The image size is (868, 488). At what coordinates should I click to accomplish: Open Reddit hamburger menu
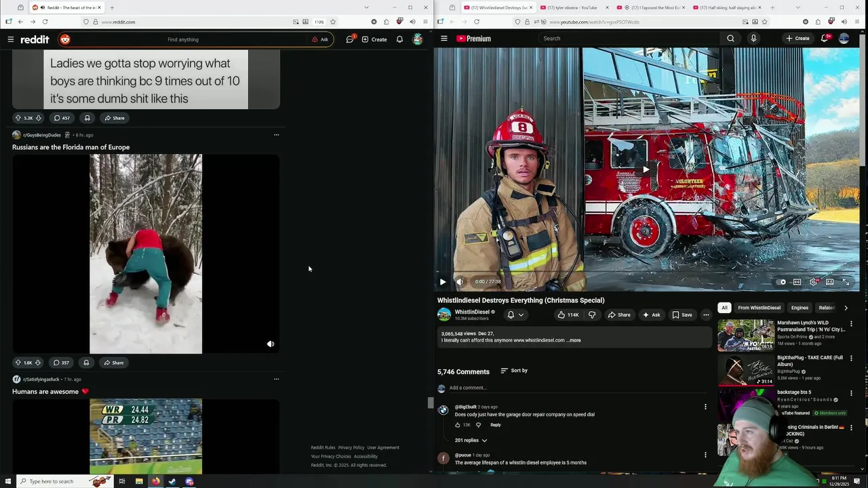pos(11,39)
